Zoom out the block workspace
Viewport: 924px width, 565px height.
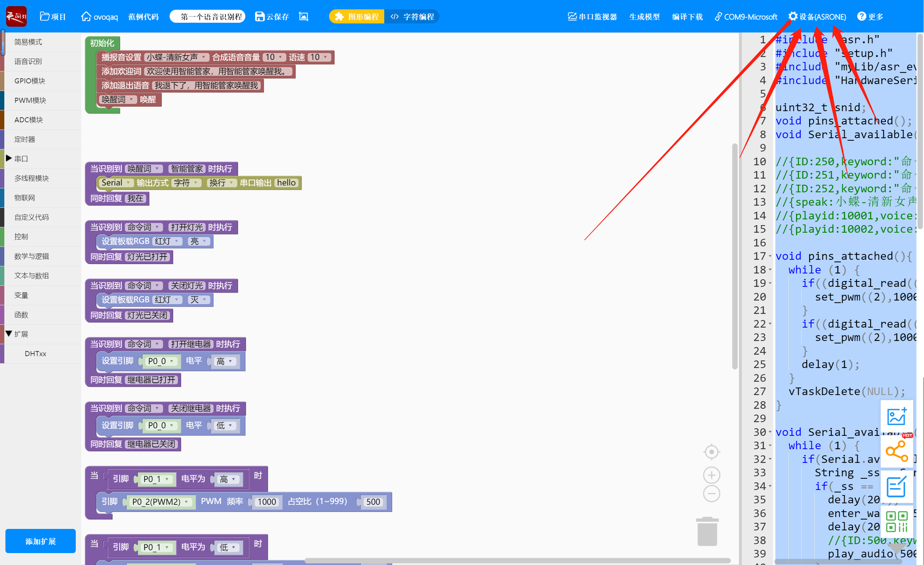711,494
